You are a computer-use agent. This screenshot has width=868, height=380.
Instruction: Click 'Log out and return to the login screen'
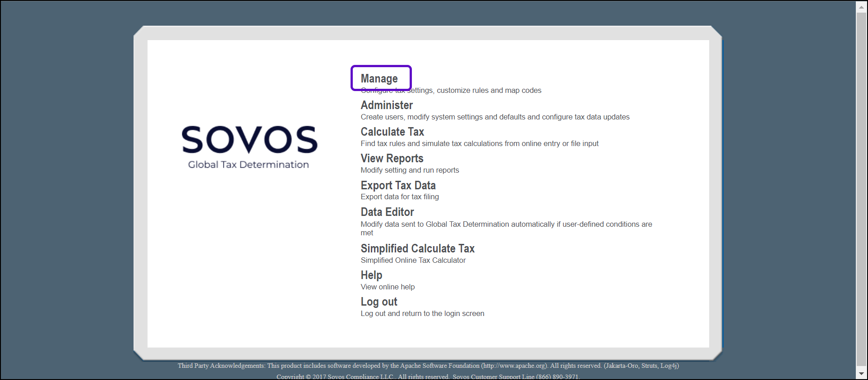pyautogui.click(x=422, y=314)
